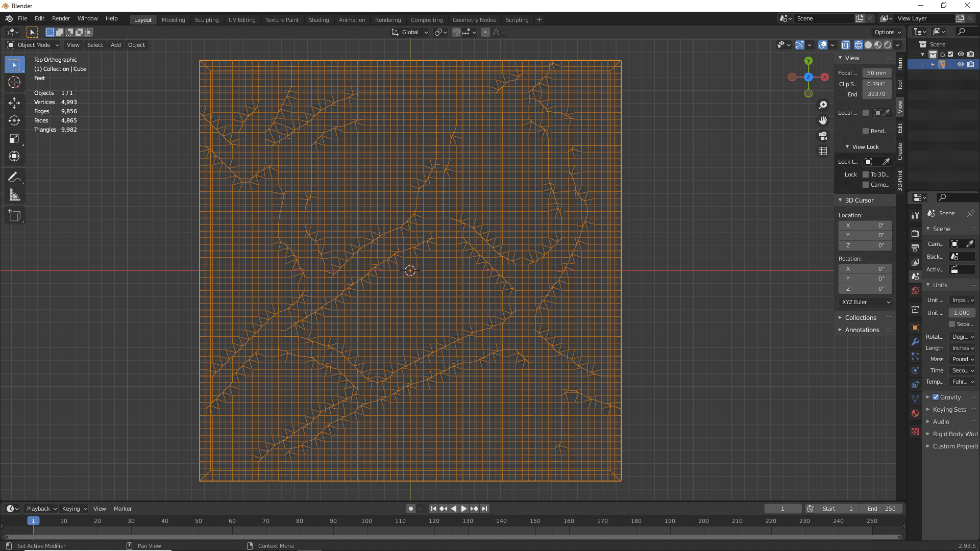
Task: Switch orthographic/perspective with grid icon
Action: (x=823, y=151)
